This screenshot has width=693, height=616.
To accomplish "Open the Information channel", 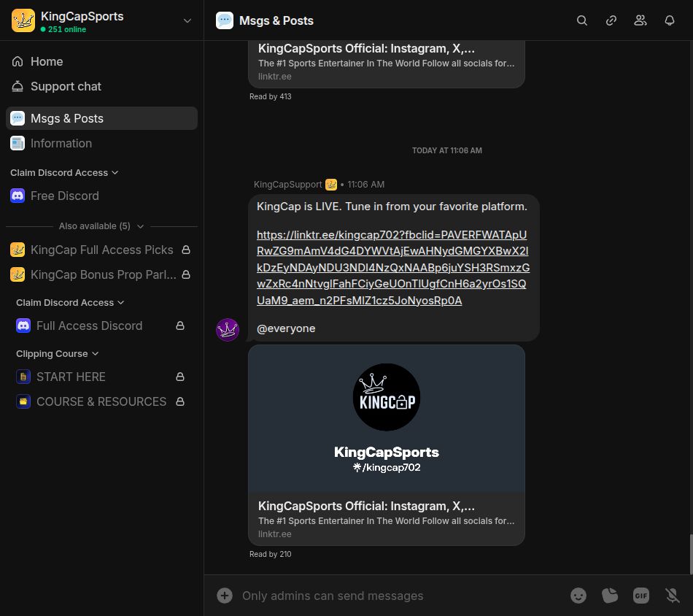I will tap(101, 143).
